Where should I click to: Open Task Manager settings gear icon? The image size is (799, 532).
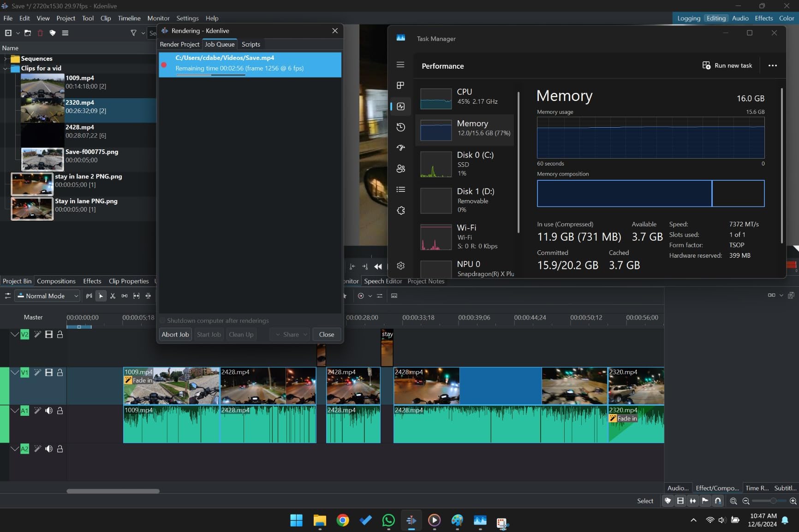pyautogui.click(x=400, y=266)
